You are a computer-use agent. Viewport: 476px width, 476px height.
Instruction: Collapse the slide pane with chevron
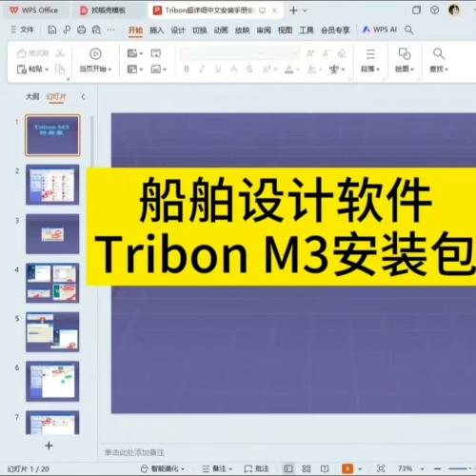pos(83,96)
